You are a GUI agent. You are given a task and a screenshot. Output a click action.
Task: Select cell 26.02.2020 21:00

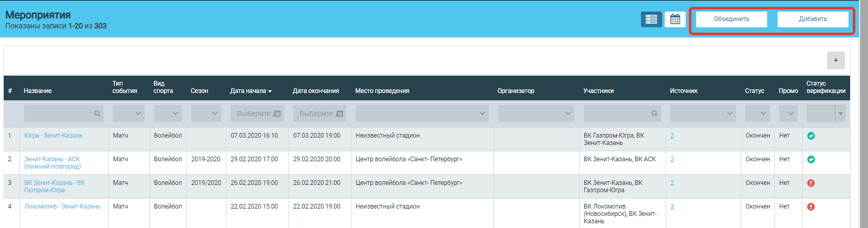[317, 183]
